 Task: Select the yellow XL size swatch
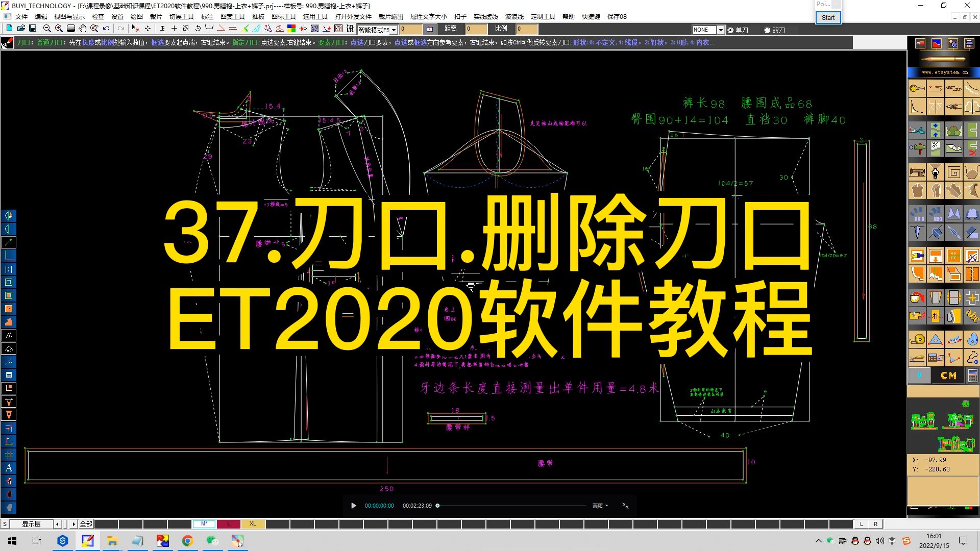pyautogui.click(x=253, y=524)
